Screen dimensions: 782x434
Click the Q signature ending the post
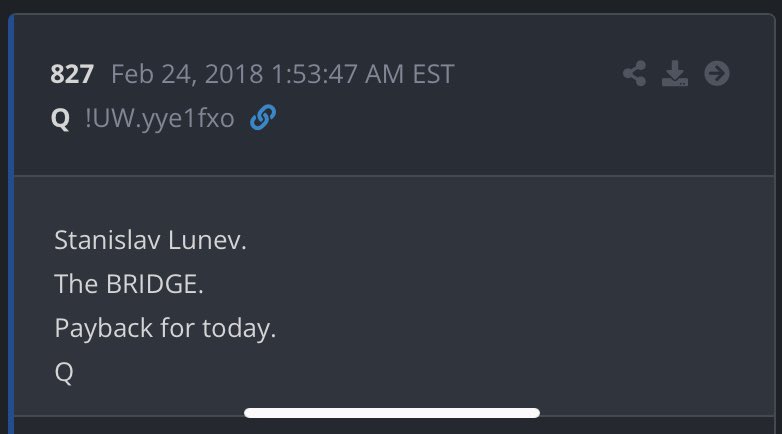pyautogui.click(x=65, y=372)
